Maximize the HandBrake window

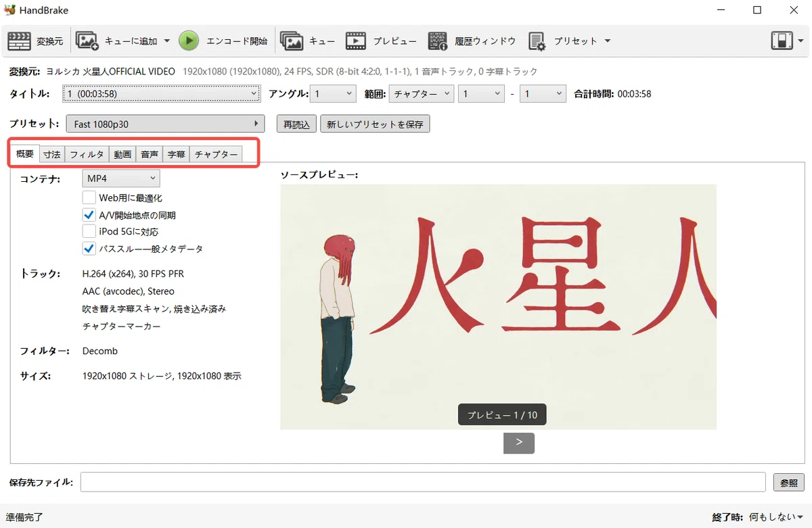coord(757,10)
